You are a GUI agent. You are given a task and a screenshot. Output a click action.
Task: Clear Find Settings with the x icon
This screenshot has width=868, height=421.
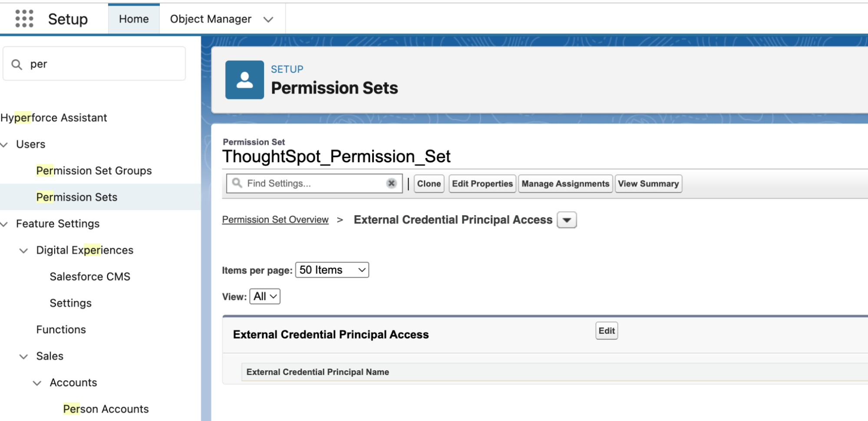(x=391, y=183)
